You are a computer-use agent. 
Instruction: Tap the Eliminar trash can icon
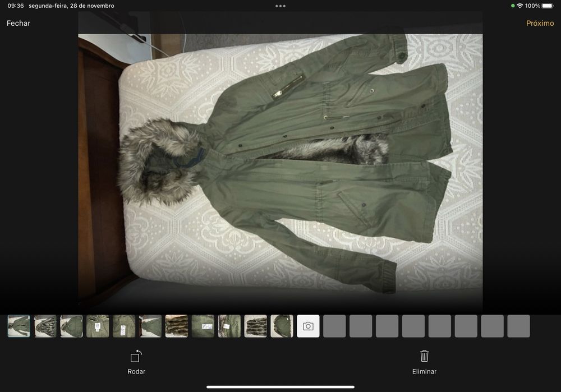pyautogui.click(x=424, y=356)
